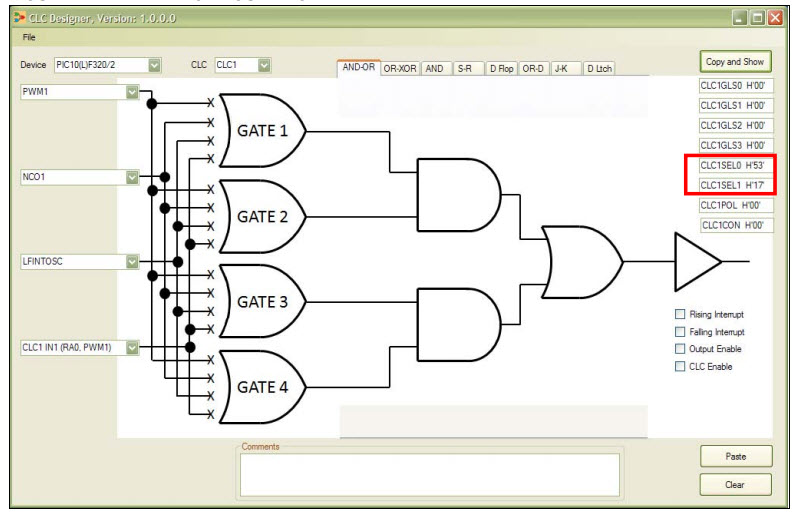Open the Device dropdown showing PIC10(L)F320/2

pos(154,65)
